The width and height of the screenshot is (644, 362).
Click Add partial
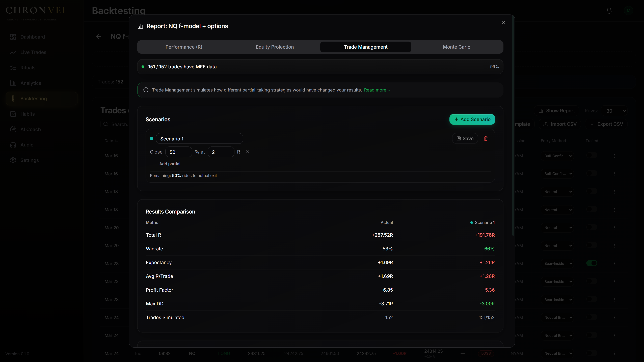[167, 164]
